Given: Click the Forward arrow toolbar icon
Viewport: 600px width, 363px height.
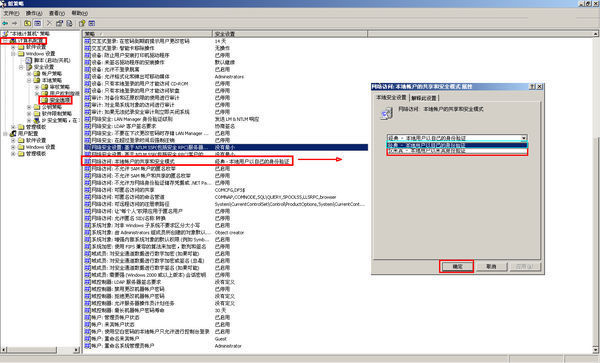Looking at the screenshot, I should coord(15,23).
